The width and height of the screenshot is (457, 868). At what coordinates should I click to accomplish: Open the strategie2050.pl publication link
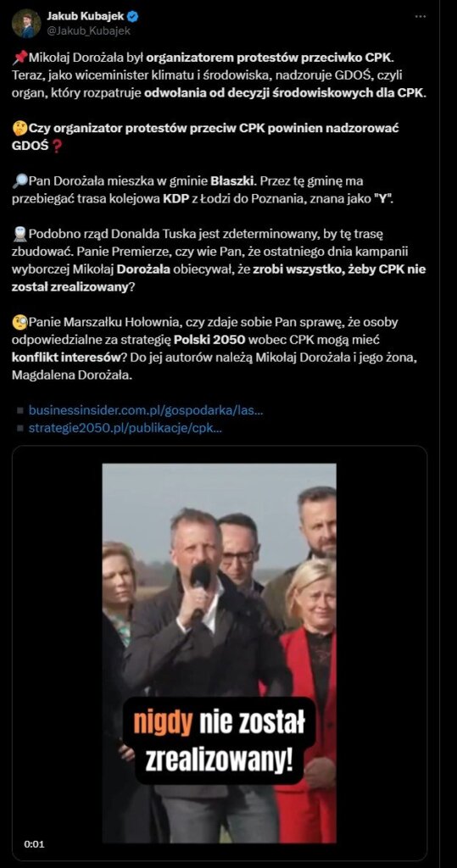click(x=125, y=428)
